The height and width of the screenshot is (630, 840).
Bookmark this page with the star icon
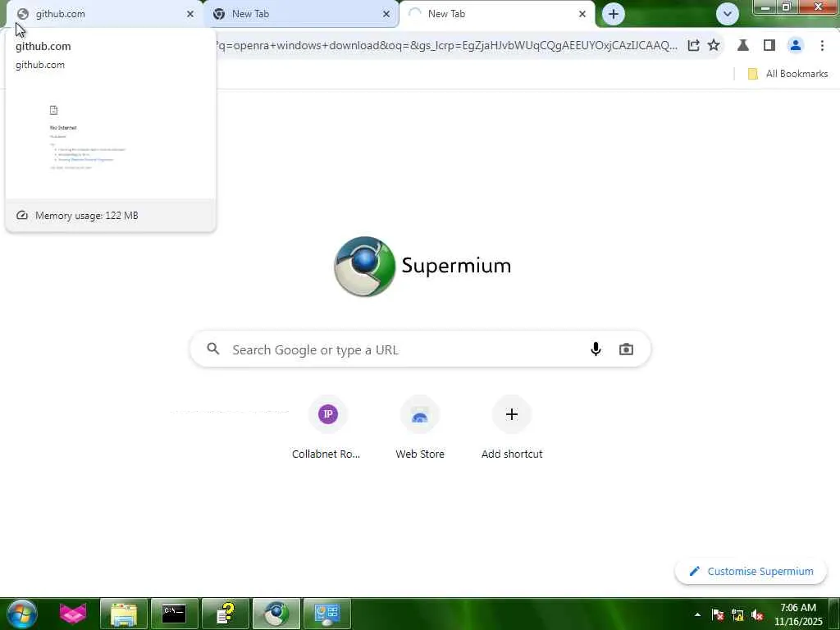(x=714, y=46)
